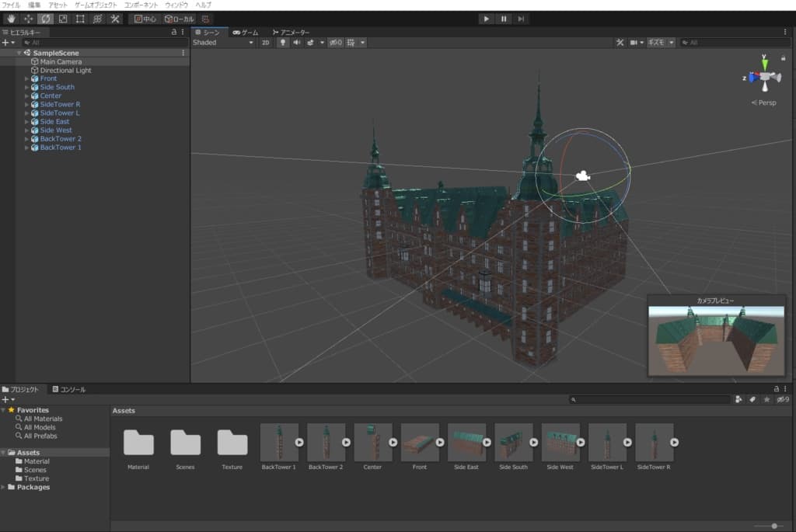Image resolution: width=796 pixels, height=532 pixels.
Task: Open the ゲームオブジェクト menu
Action: coord(96,5)
